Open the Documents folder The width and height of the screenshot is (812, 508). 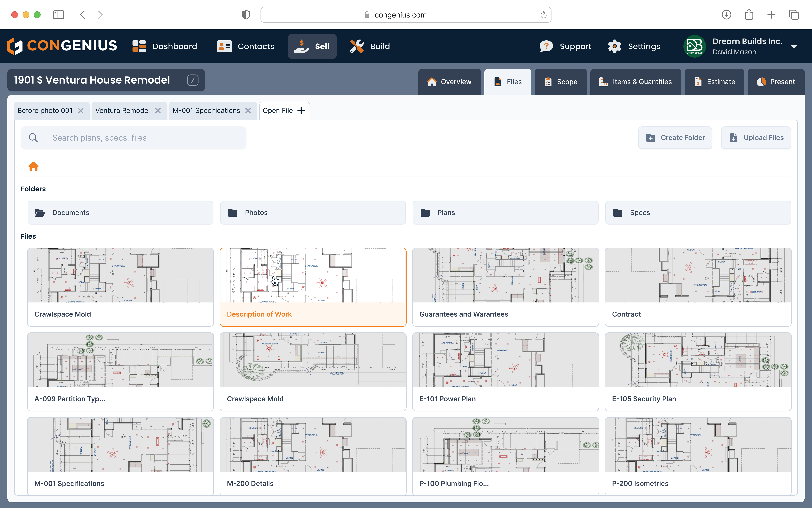[120, 213]
